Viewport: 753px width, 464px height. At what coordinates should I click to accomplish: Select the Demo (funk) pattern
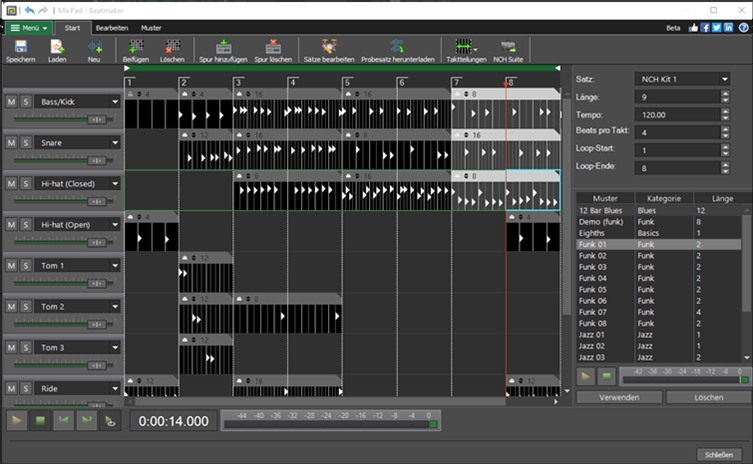(x=659, y=222)
